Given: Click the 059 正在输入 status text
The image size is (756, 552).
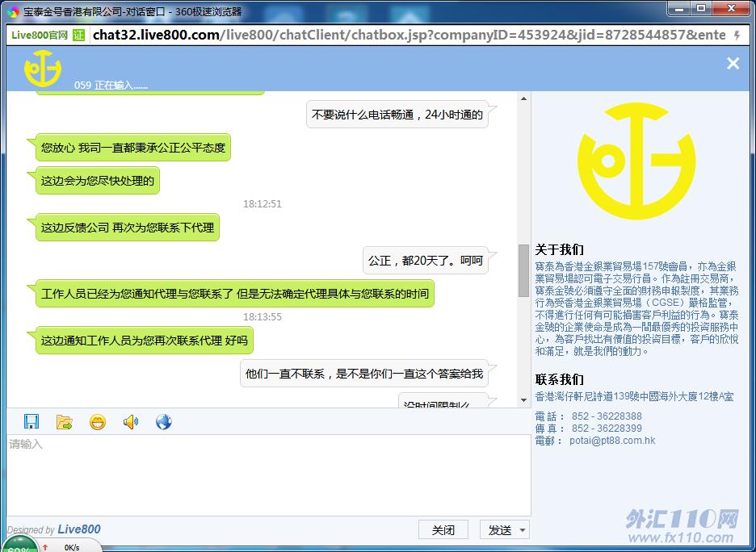Looking at the screenshot, I should (x=111, y=86).
